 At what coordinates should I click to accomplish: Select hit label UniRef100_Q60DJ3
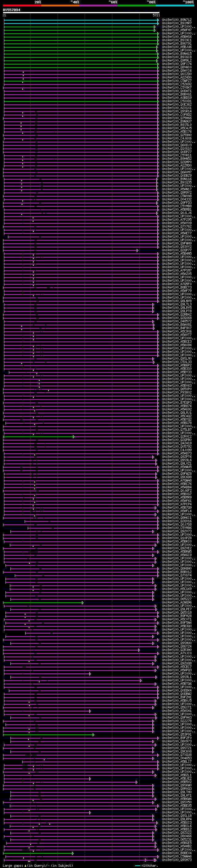(177, 145)
